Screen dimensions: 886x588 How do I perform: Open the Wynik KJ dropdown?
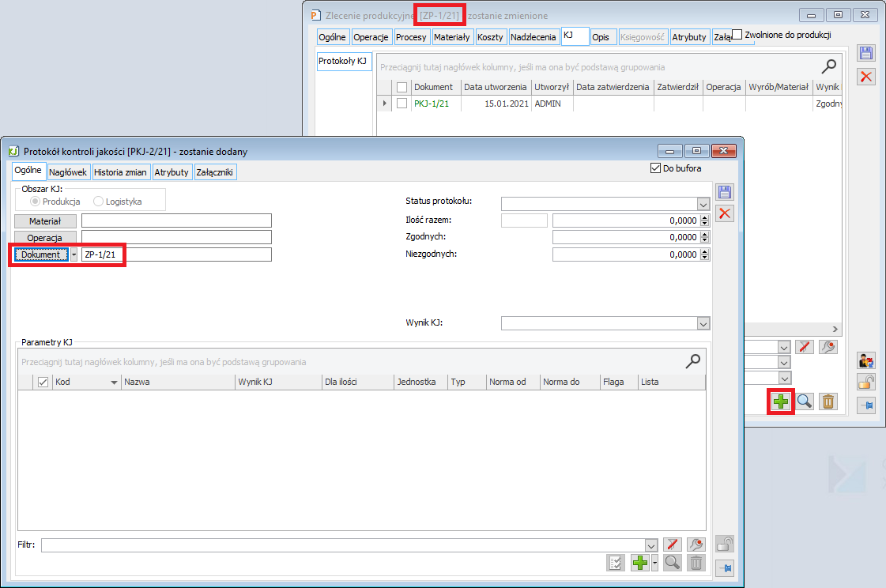click(703, 324)
